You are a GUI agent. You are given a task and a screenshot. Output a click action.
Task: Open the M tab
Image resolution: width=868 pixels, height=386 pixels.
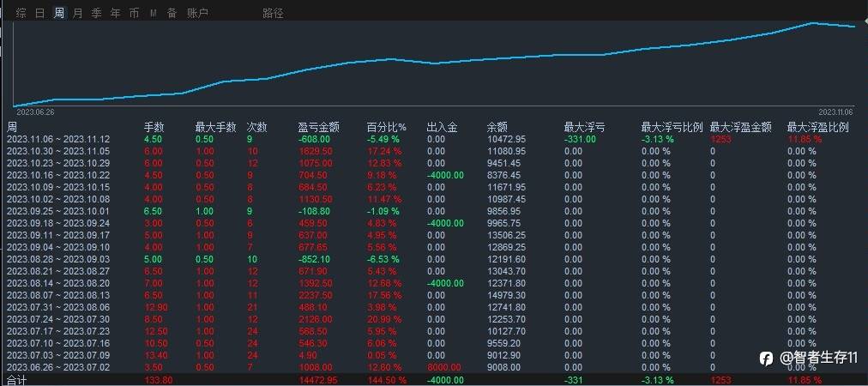[154, 13]
